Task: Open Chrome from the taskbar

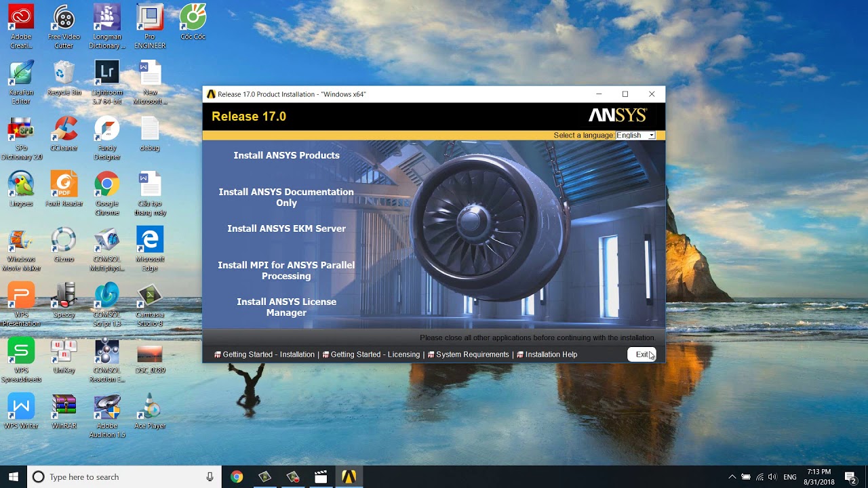Action: pos(237,477)
